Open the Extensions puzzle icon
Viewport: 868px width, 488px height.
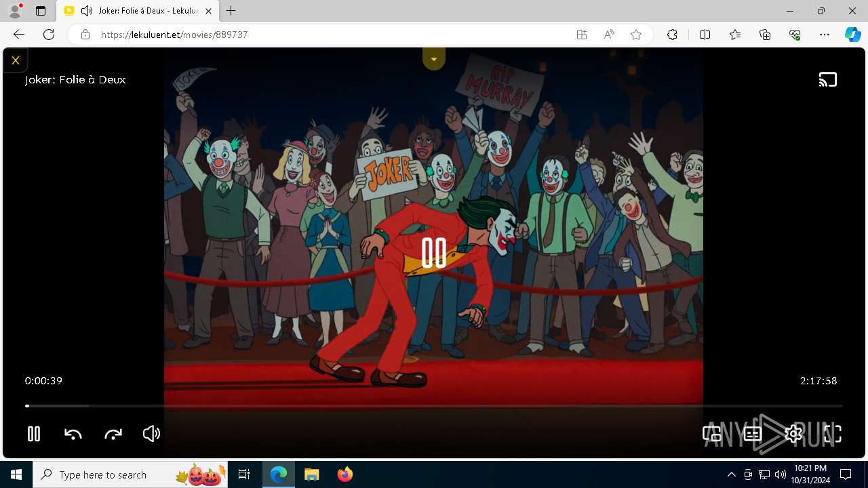672,35
